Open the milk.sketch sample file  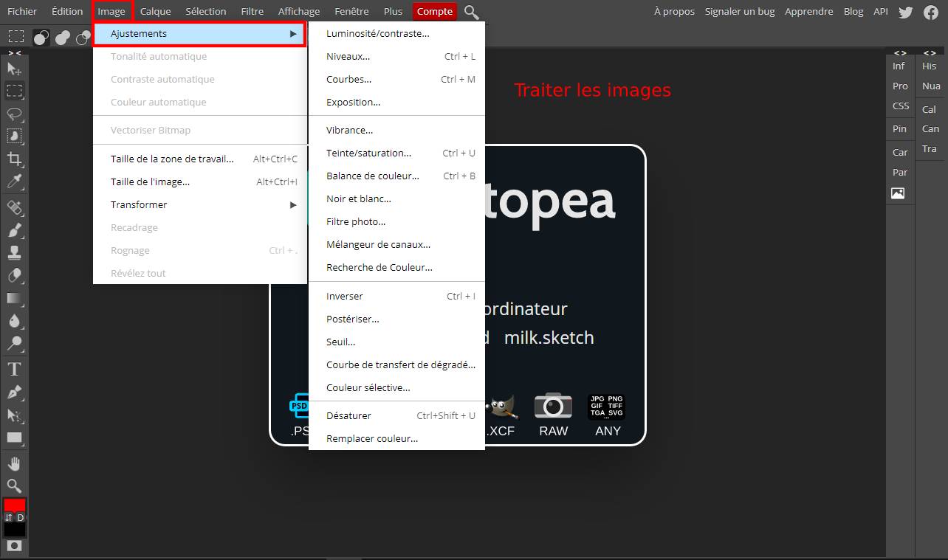(x=549, y=337)
